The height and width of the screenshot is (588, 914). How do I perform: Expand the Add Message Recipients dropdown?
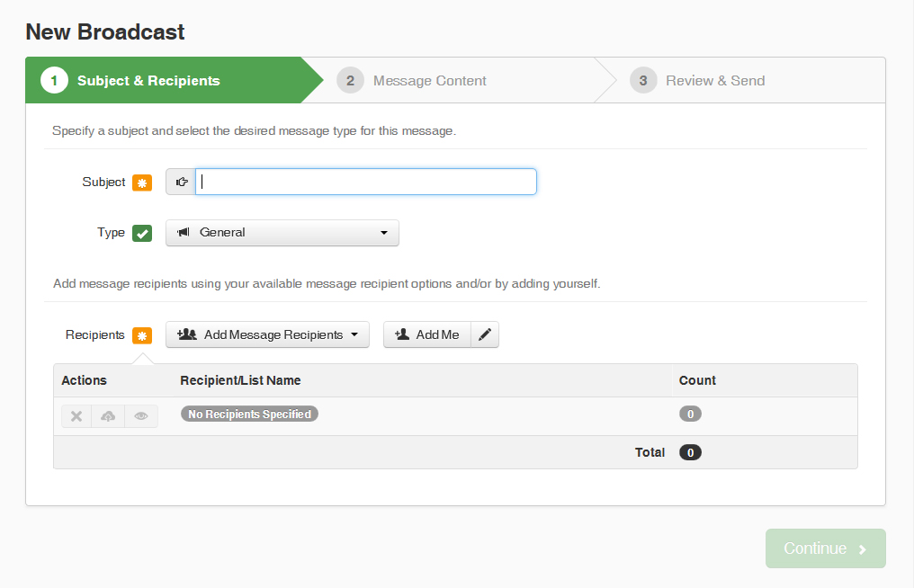point(267,334)
